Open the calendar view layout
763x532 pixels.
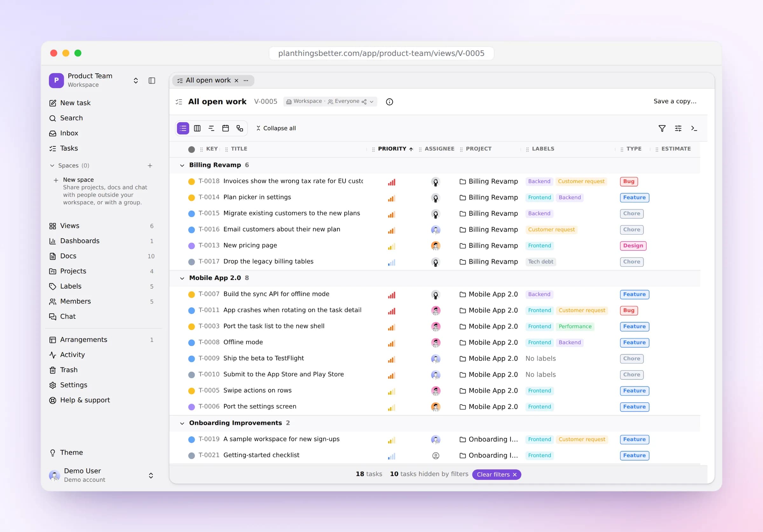[226, 128]
